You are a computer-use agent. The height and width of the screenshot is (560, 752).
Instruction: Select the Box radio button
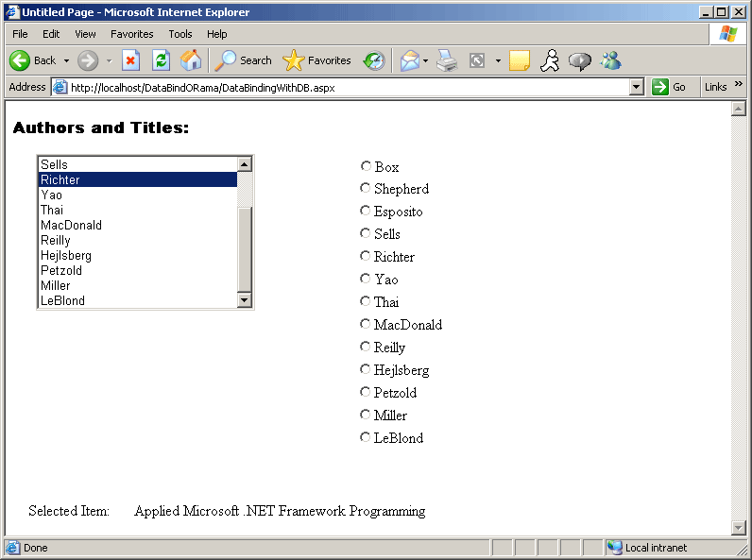(x=366, y=166)
